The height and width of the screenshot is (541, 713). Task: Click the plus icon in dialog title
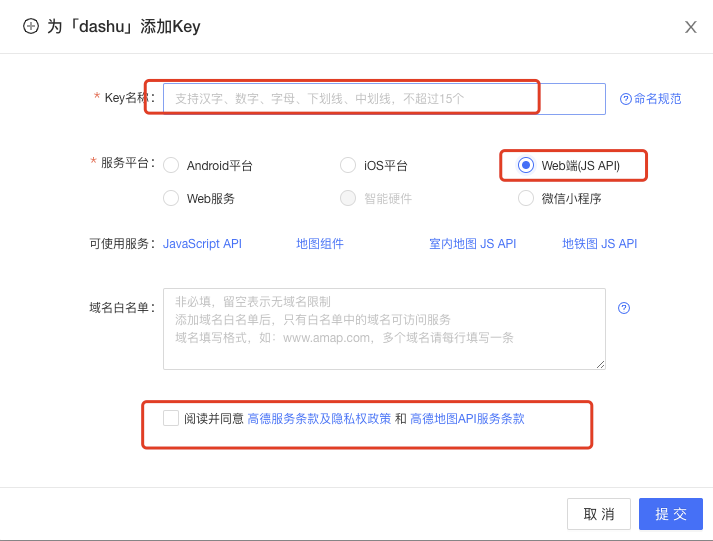(31, 26)
